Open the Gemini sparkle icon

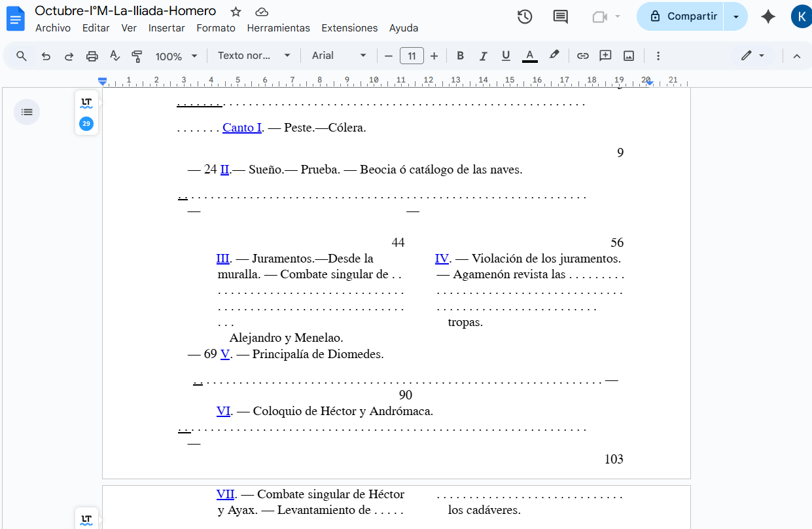click(x=768, y=16)
